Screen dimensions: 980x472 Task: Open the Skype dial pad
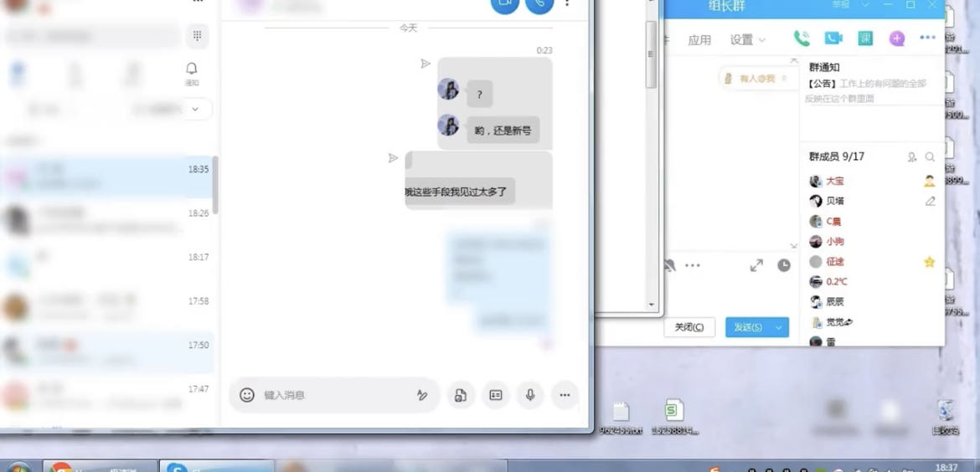pyautogui.click(x=198, y=36)
